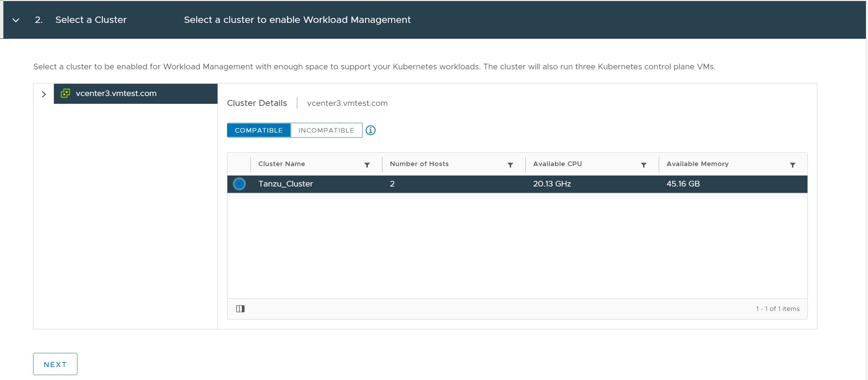Select the Tanzu_Cluster radio button
The image size is (868, 380).
coord(239,184)
